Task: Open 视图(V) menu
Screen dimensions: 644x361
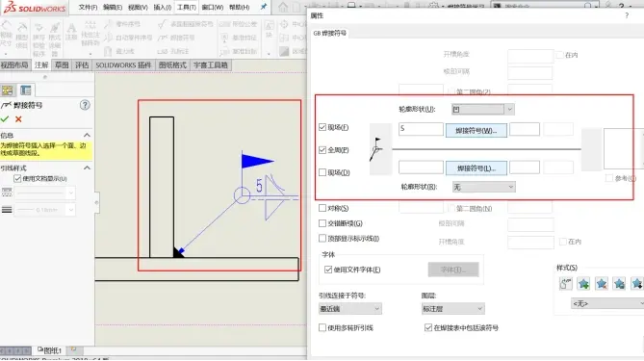Action: tap(138, 8)
